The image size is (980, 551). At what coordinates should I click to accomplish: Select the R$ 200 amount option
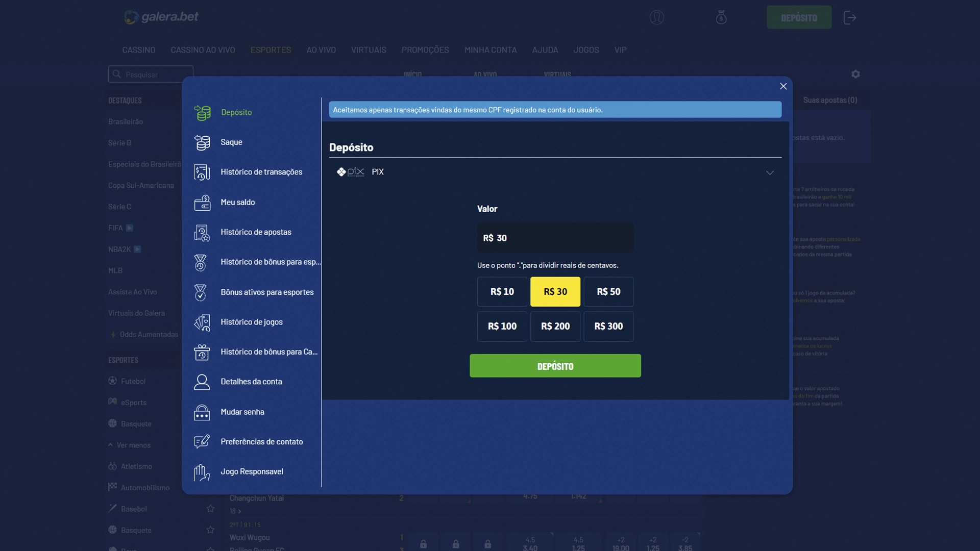coord(555,327)
